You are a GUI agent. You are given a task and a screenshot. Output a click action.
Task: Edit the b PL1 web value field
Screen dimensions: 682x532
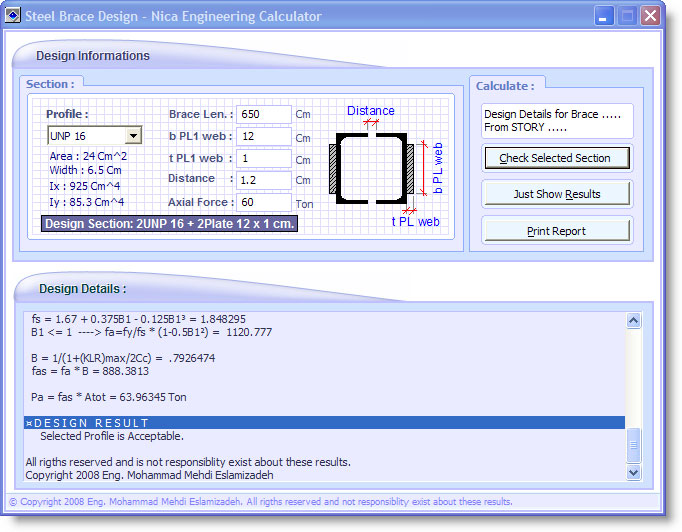[263, 137]
